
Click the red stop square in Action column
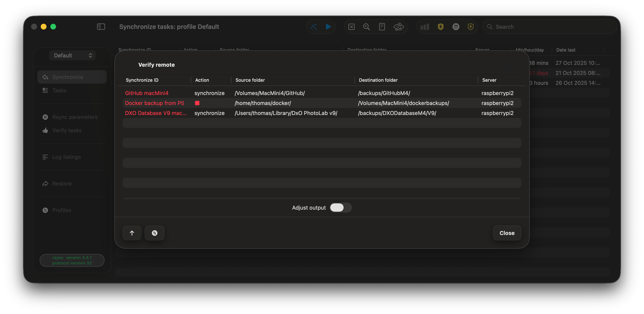point(197,103)
